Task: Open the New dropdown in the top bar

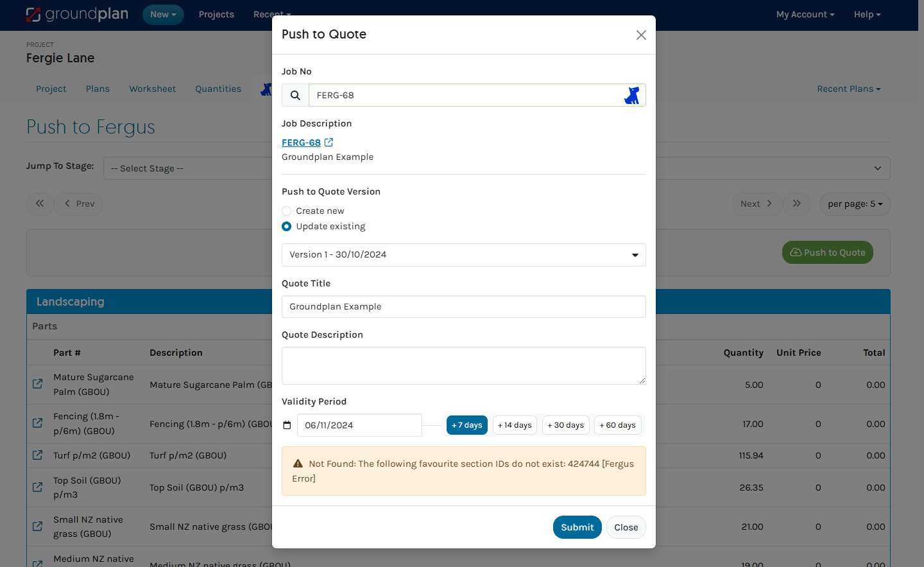Action: pos(163,14)
